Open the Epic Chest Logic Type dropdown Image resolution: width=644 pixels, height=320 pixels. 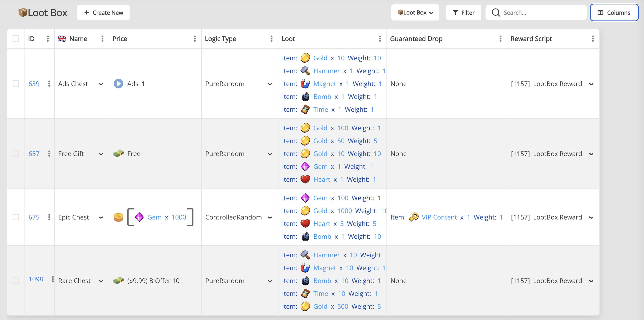pyautogui.click(x=271, y=217)
